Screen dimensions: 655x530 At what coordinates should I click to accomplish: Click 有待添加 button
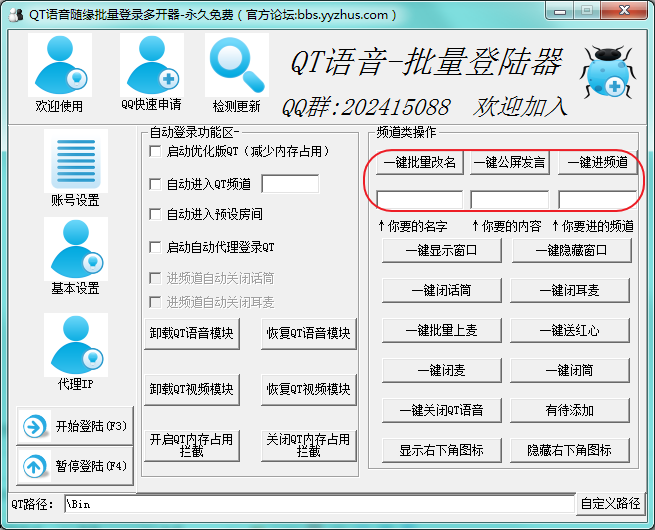point(570,411)
